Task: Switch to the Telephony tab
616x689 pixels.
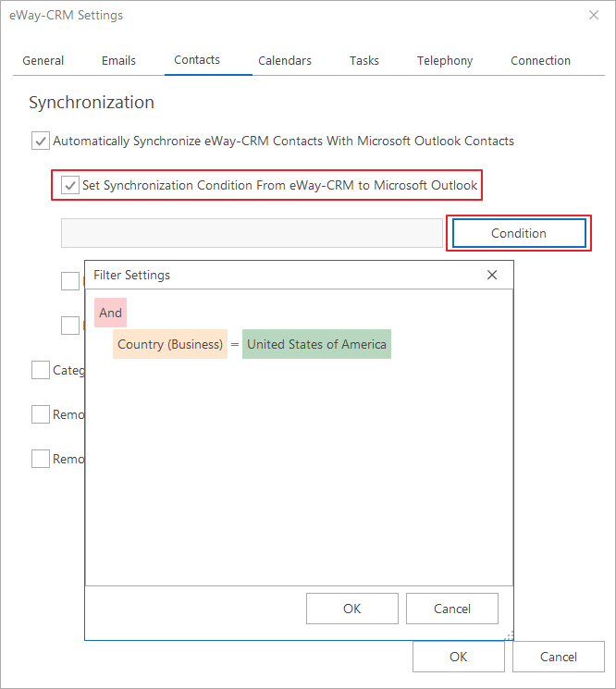Action: 445,61
